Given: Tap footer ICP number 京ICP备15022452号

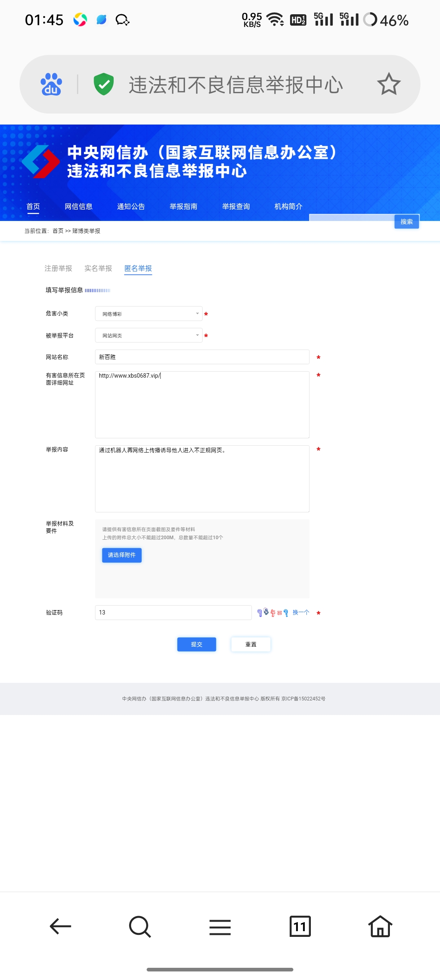Looking at the screenshot, I should pos(304,699).
